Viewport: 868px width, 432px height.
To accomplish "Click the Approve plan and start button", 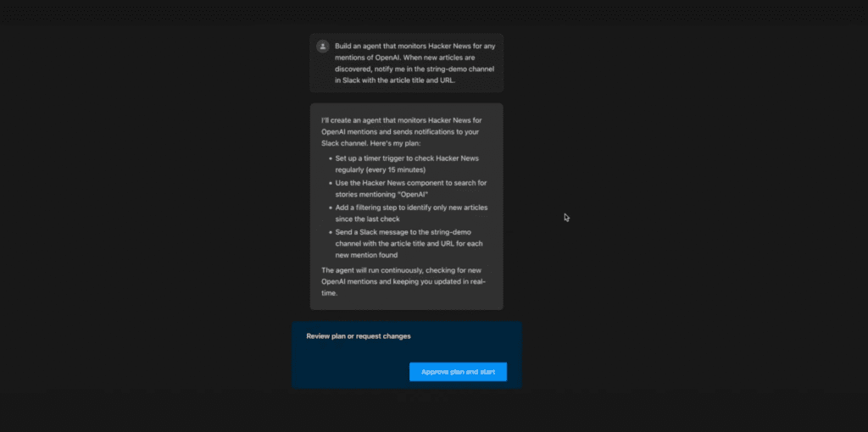I will (x=458, y=372).
